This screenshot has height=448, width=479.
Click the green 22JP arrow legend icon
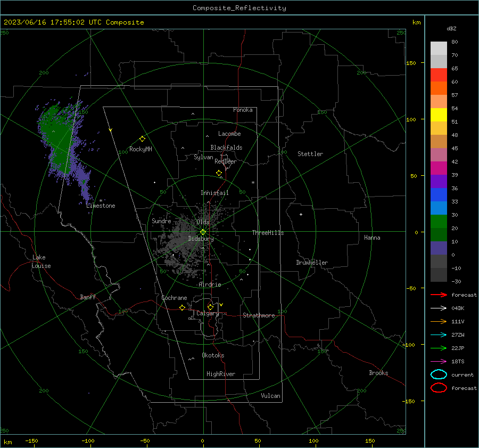coord(439,348)
